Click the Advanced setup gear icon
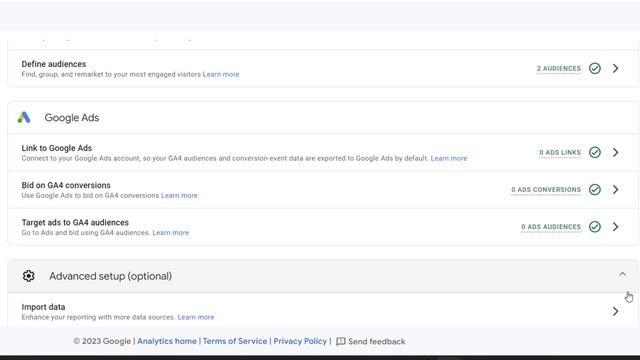This screenshot has height=360, width=640. (29, 276)
